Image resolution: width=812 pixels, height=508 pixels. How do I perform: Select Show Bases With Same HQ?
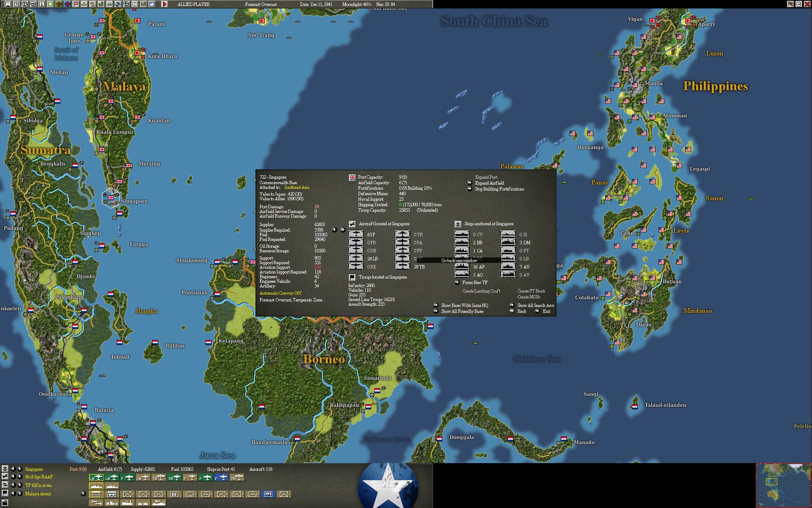tap(464, 305)
